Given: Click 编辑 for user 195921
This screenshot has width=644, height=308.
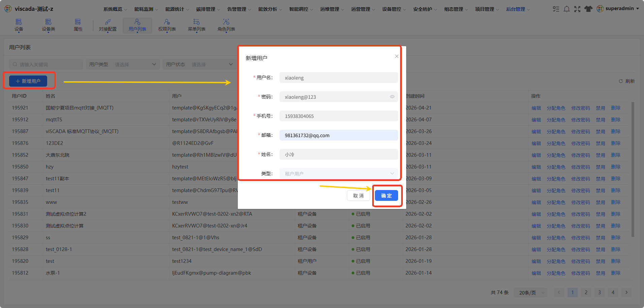Looking at the screenshot, I should pyautogui.click(x=536, y=108).
